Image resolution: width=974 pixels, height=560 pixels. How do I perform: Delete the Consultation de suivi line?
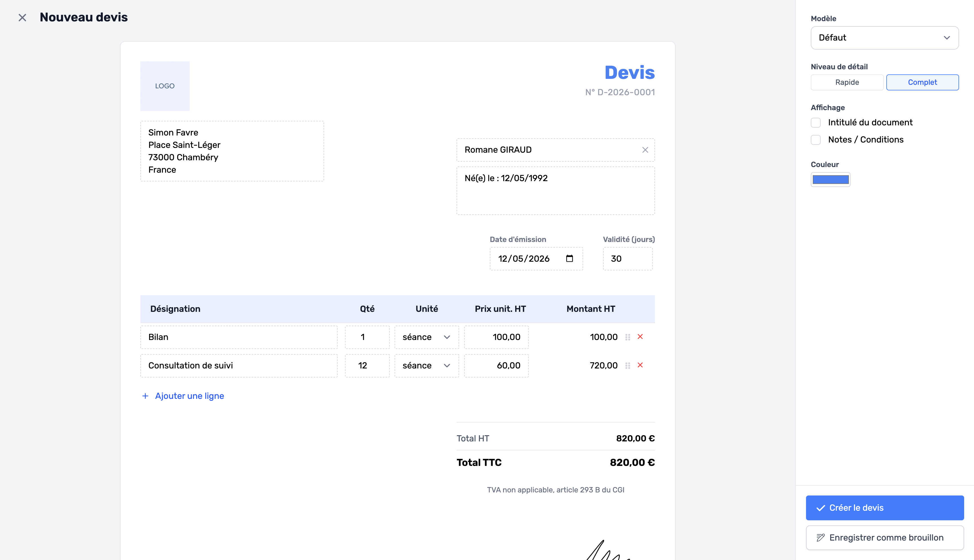640,365
